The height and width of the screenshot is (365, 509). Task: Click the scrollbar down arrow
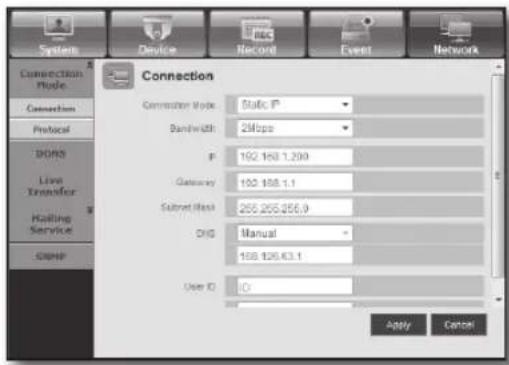pos(498,299)
